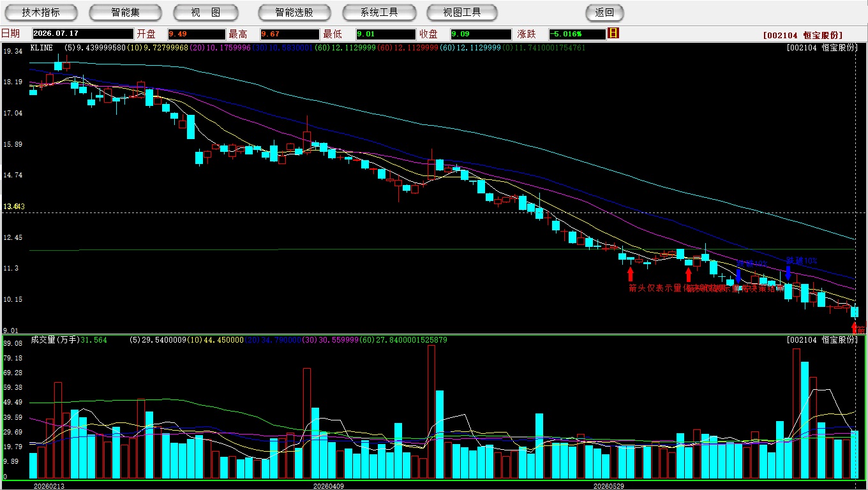Click the 成交量(万手) volume label
The image size is (868, 490).
(55, 340)
